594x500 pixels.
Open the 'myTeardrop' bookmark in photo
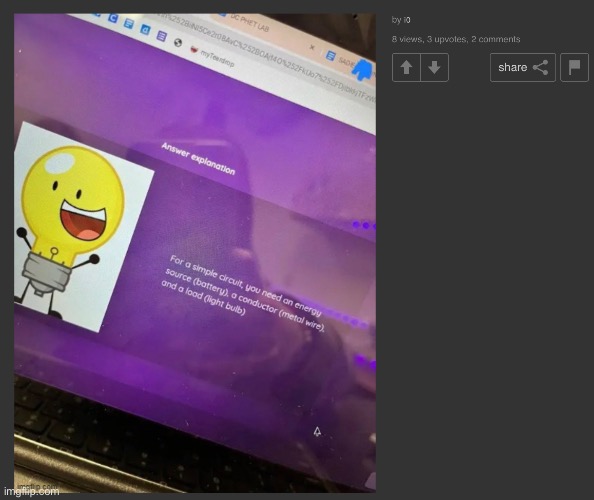213,56
